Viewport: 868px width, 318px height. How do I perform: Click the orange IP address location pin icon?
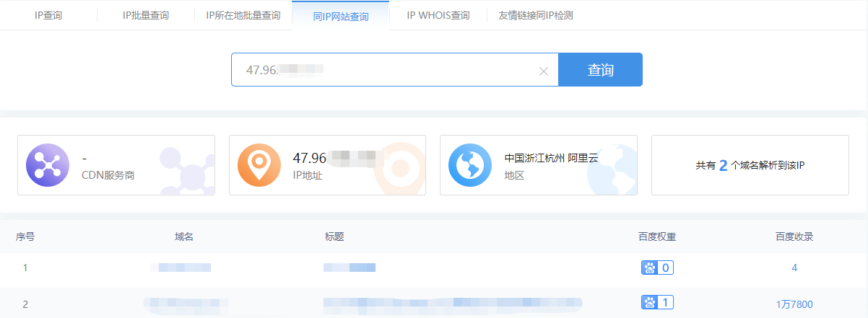pos(259,165)
